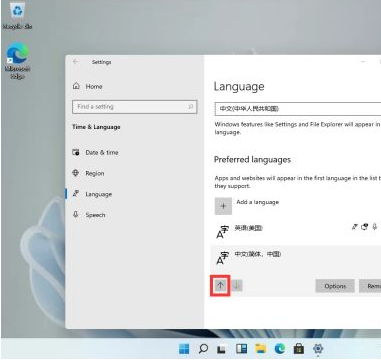Open the Widgets taskbar icon
The height and width of the screenshot is (361, 381).
241,349
